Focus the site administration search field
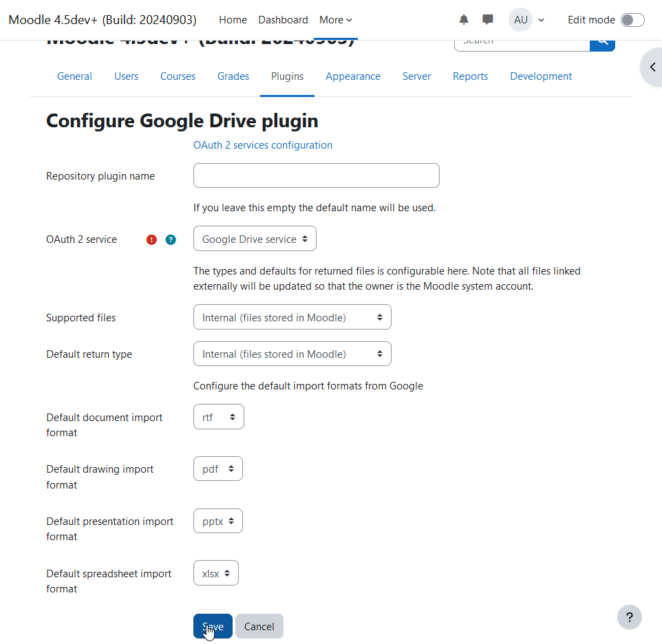The image size is (662, 644). (x=522, y=44)
